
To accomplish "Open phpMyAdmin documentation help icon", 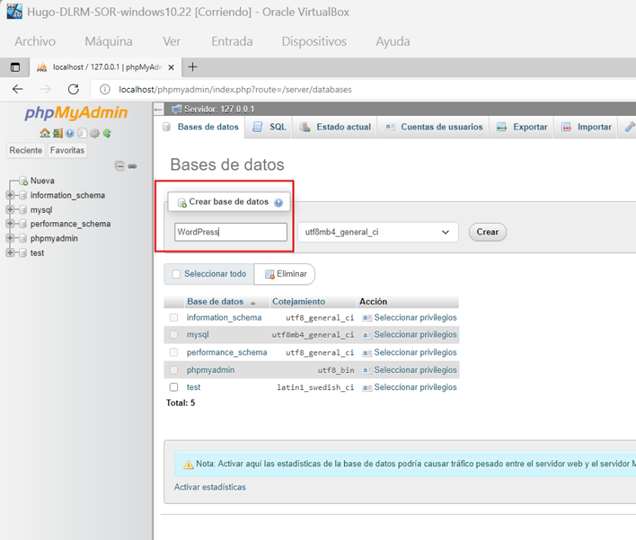I will point(70,133).
